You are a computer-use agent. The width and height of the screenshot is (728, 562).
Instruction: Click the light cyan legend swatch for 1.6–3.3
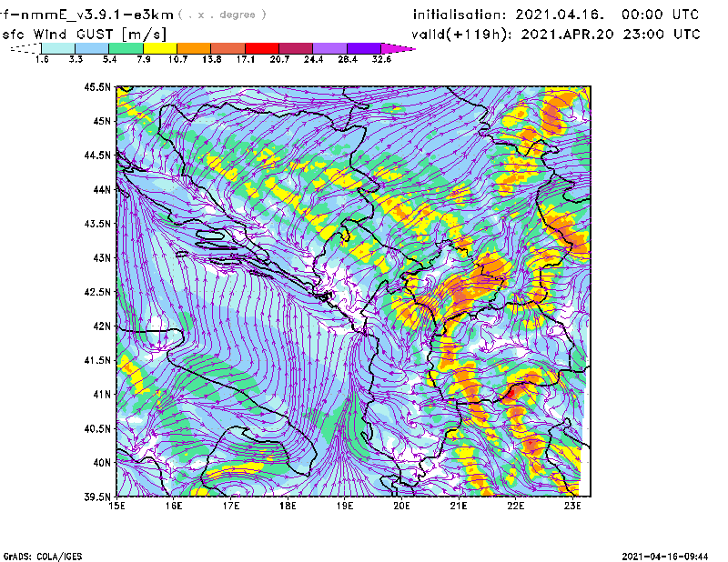(58, 48)
